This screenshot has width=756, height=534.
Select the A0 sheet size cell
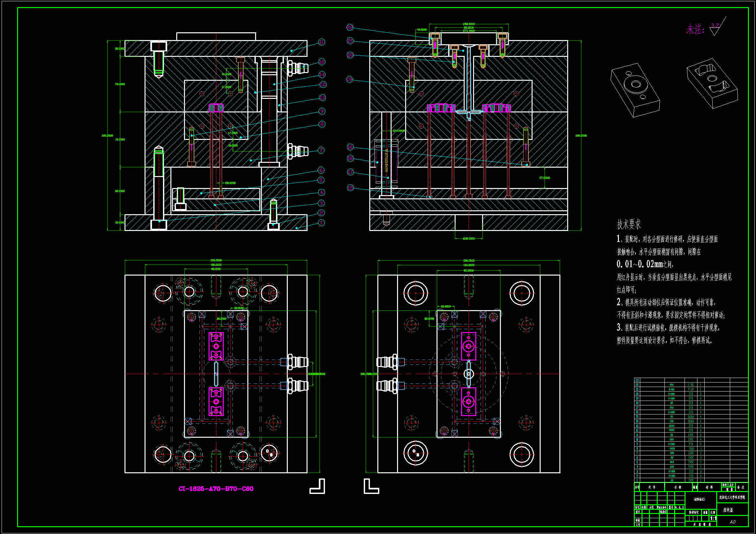pos(732,522)
